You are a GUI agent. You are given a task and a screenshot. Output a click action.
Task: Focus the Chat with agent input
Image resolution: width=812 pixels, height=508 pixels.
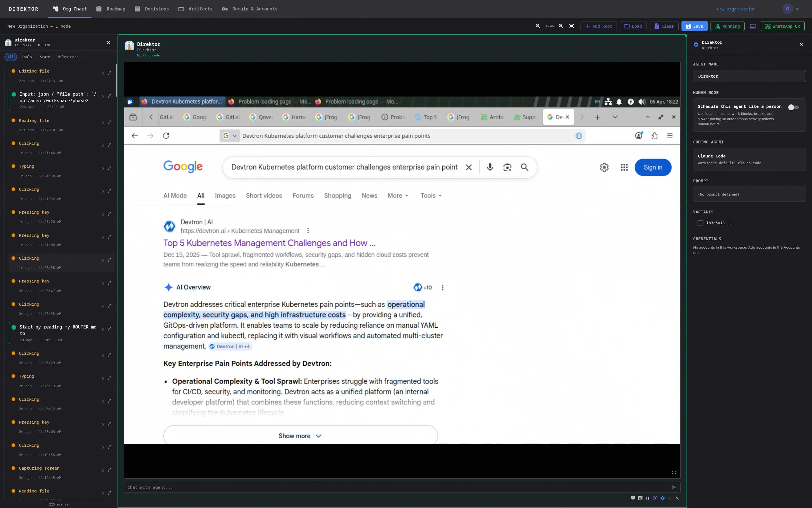tap(398, 487)
